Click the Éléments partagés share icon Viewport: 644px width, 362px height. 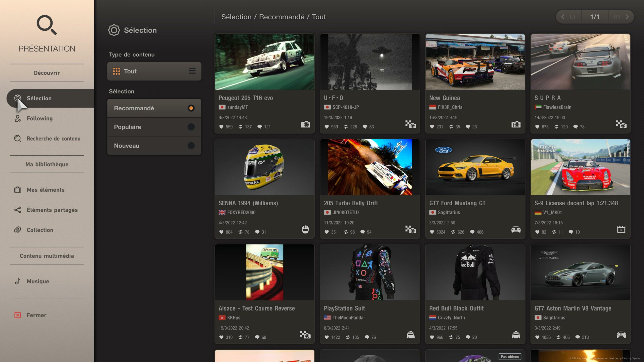tap(18, 210)
